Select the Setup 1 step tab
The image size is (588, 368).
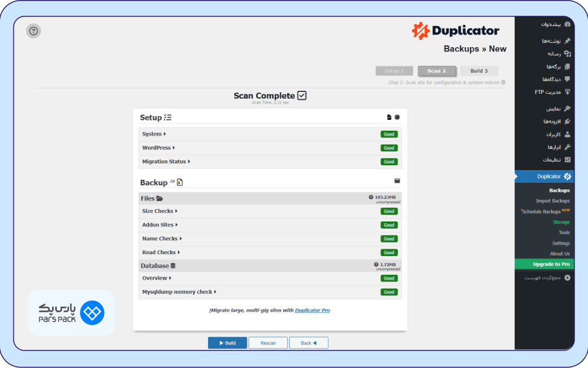click(394, 71)
